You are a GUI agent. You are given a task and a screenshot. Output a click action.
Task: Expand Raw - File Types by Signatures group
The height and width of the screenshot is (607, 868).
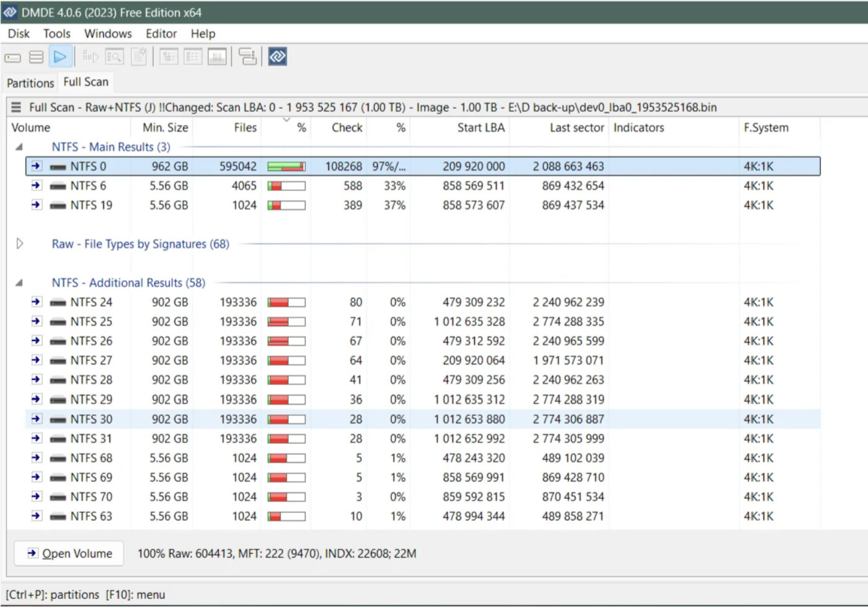[20, 244]
